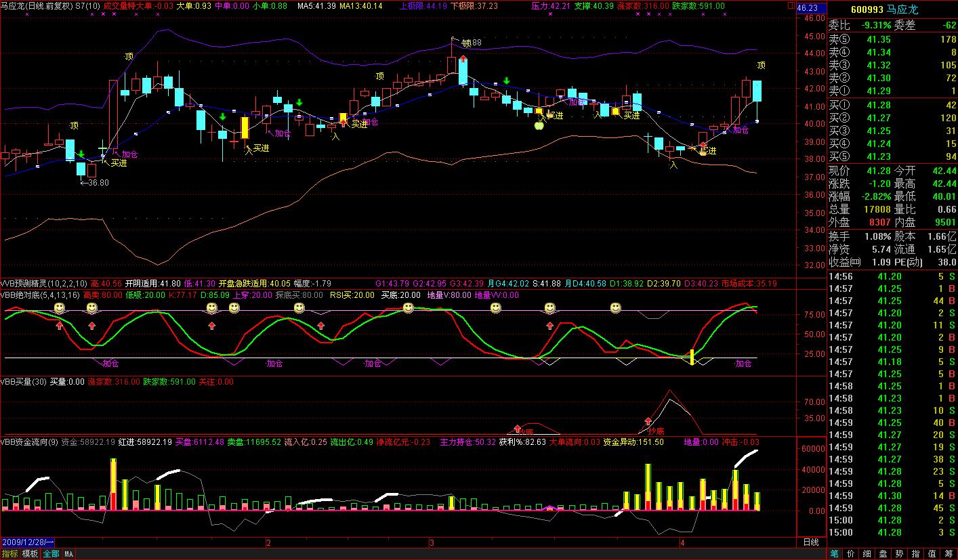The width and height of the screenshot is (958, 560).
Task: Click the 卖⑤ 41.35 order book row
Action: (x=893, y=39)
